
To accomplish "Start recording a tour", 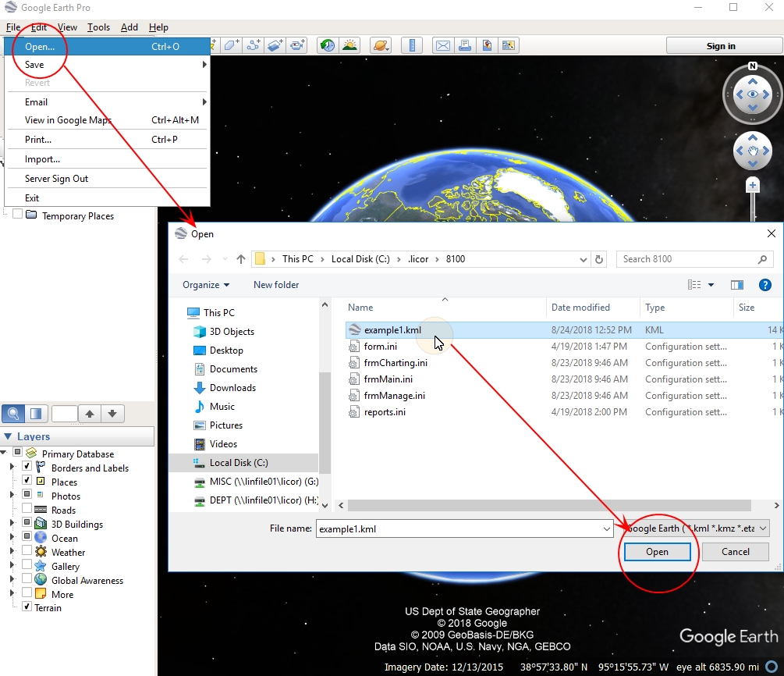I will (x=297, y=45).
